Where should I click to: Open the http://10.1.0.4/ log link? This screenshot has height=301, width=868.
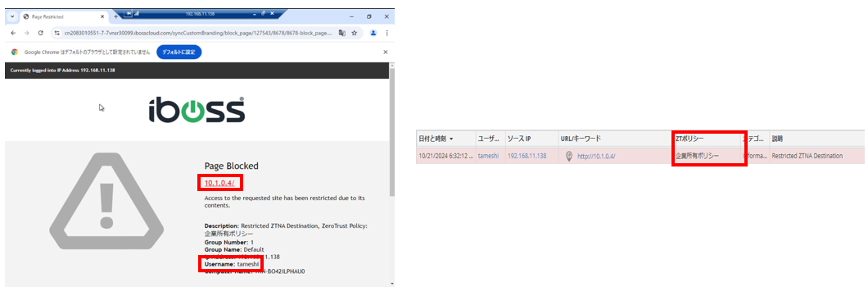(596, 157)
